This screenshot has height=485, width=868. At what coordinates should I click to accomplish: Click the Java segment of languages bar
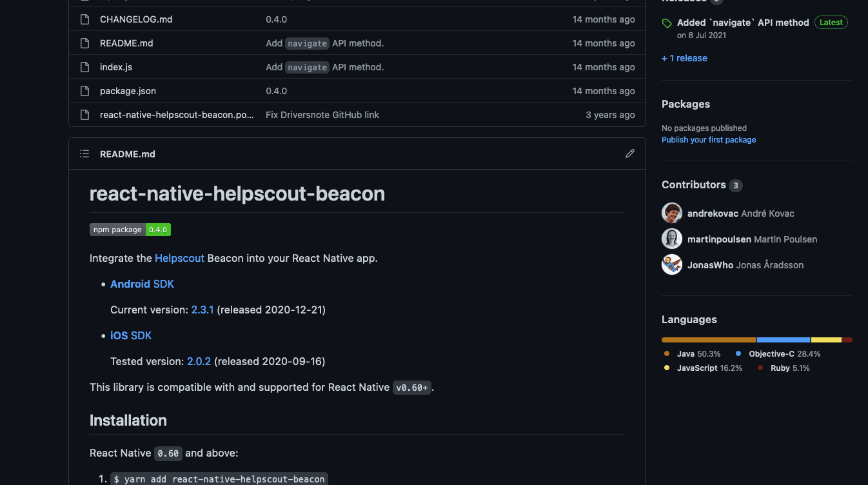tap(709, 340)
